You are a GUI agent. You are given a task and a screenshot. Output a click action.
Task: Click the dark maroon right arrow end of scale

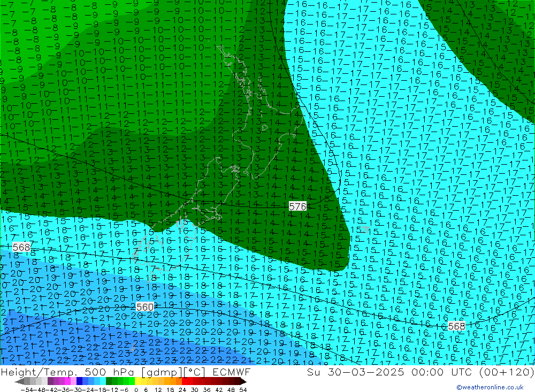coord(243,381)
